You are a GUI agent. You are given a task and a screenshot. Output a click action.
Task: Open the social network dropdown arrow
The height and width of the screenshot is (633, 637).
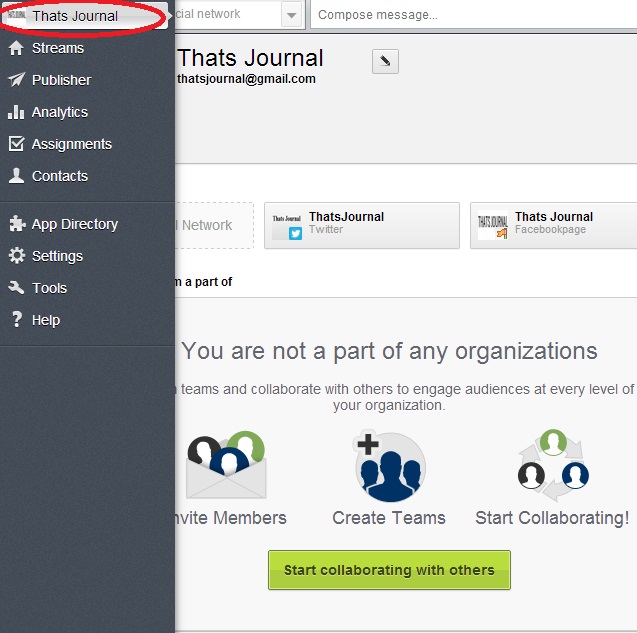pos(291,15)
